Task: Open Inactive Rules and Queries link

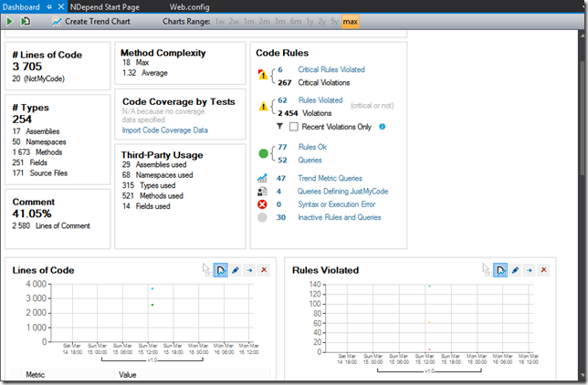Action: (x=340, y=217)
